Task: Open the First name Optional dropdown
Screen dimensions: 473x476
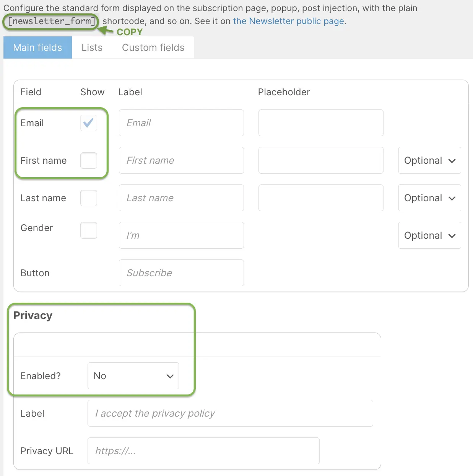Action: [429, 160]
